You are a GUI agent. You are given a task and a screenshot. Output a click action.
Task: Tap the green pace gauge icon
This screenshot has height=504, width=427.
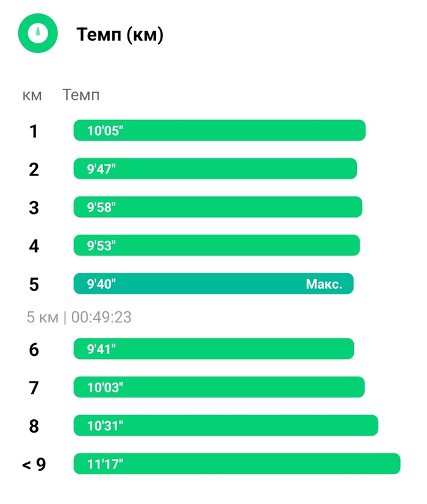point(38,33)
